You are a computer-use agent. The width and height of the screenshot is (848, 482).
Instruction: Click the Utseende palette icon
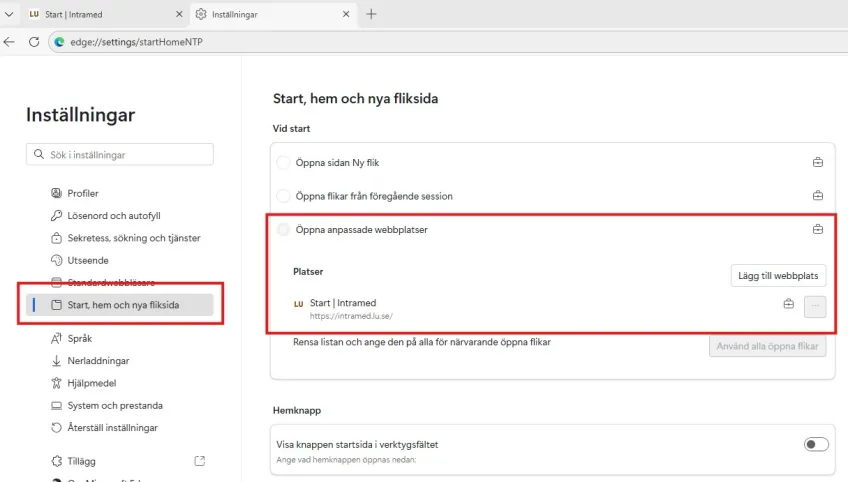point(56,260)
